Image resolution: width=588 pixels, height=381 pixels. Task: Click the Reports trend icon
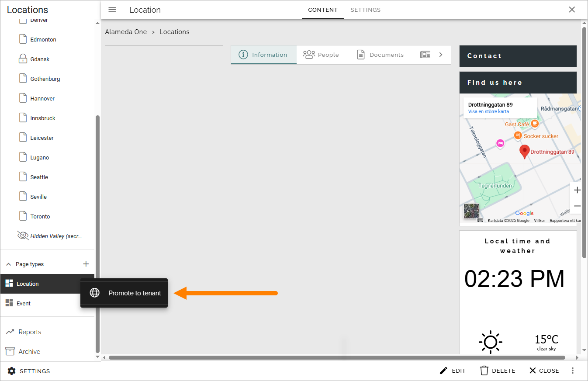tap(10, 332)
